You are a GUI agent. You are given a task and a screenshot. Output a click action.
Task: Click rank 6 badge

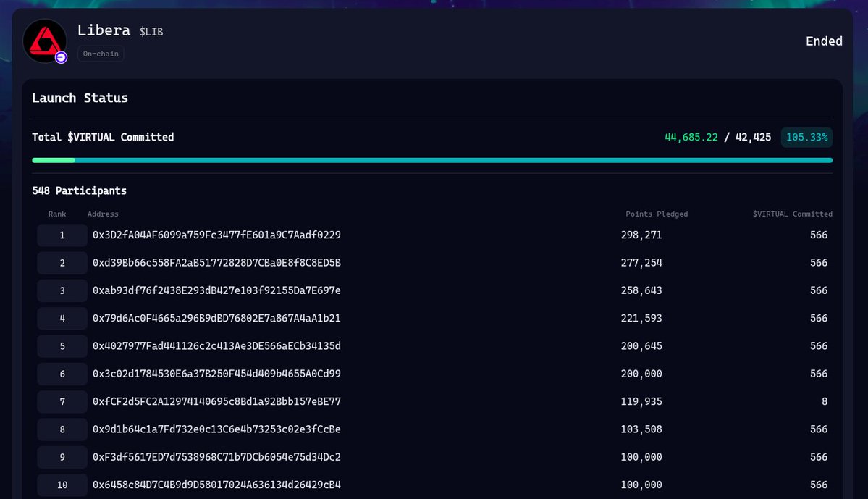tap(62, 374)
